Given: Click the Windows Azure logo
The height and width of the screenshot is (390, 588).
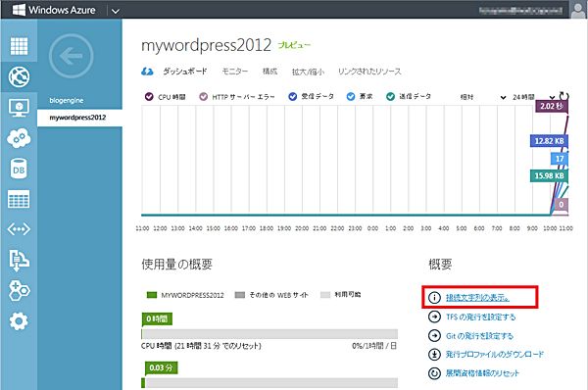Looking at the screenshot, I should (54, 10).
